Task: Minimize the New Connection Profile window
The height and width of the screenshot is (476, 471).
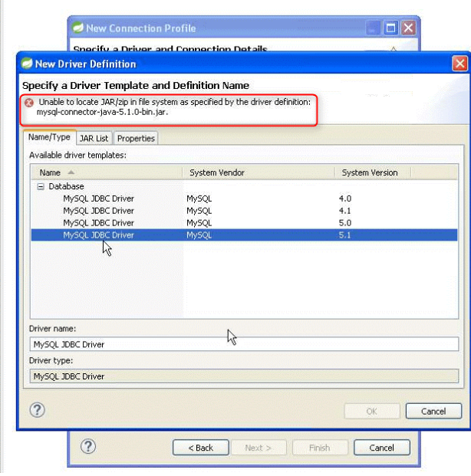Action: click(x=373, y=28)
